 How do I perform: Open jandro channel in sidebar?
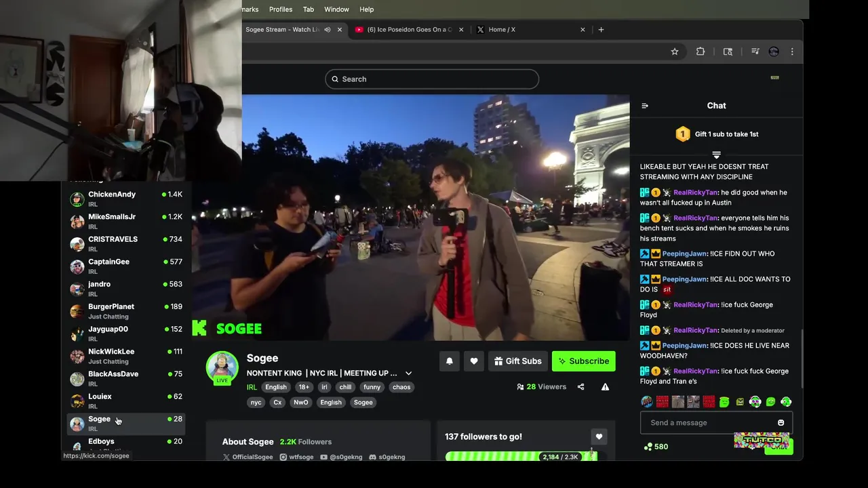(x=126, y=289)
